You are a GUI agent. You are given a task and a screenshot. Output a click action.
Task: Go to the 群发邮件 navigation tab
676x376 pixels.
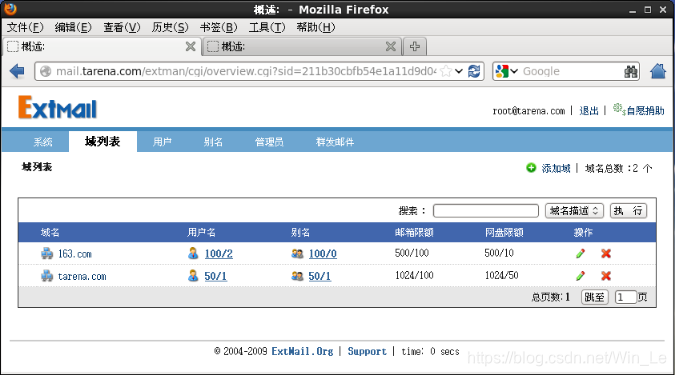coord(335,142)
